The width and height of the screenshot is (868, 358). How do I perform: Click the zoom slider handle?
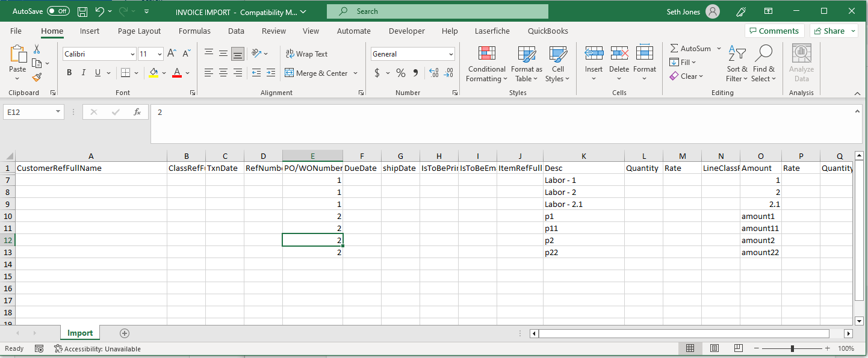click(x=792, y=348)
